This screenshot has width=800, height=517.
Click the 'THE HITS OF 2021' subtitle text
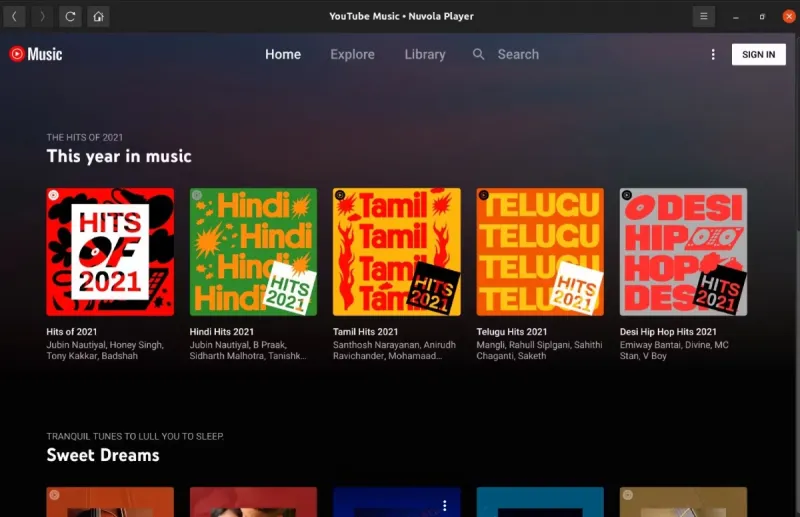point(85,137)
